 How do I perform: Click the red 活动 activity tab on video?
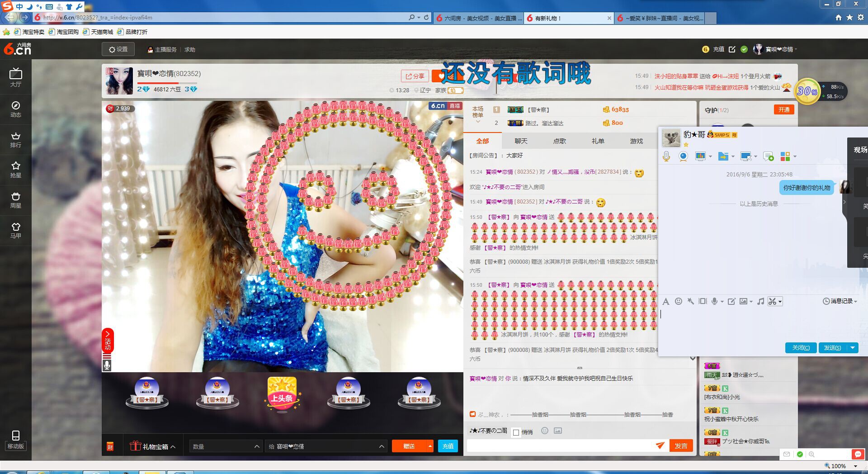(108, 341)
